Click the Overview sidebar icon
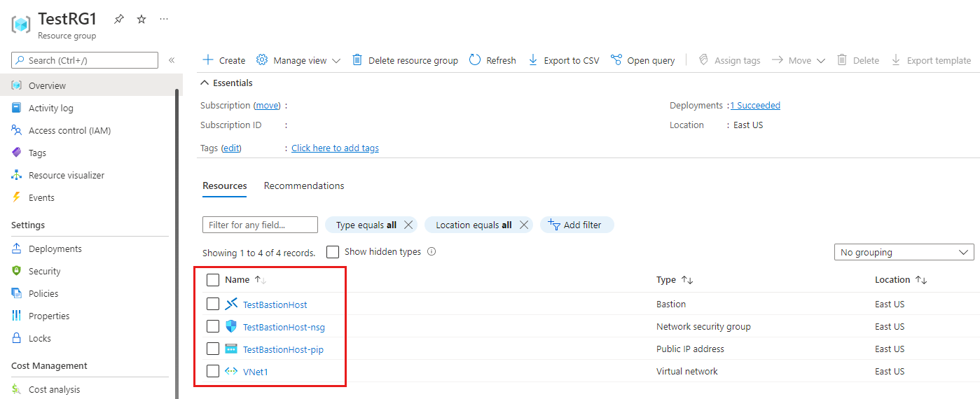 click(17, 85)
